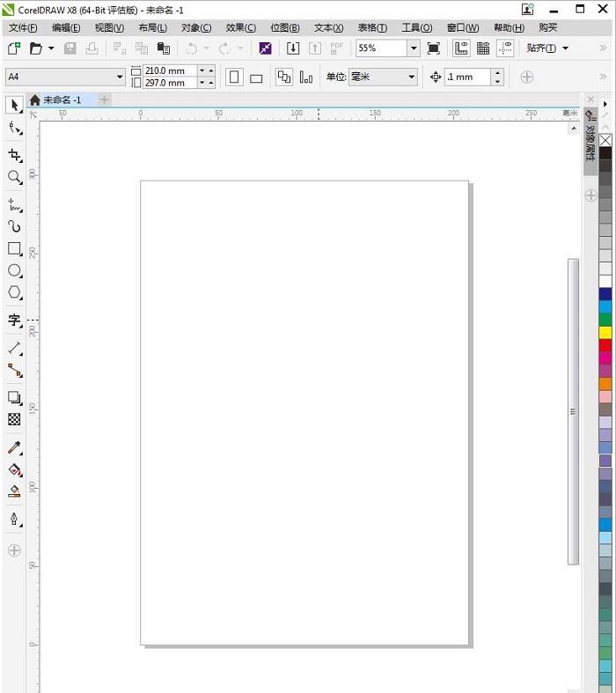
Task: Select the Color Eyedropper tool
Action: (15, 447)
